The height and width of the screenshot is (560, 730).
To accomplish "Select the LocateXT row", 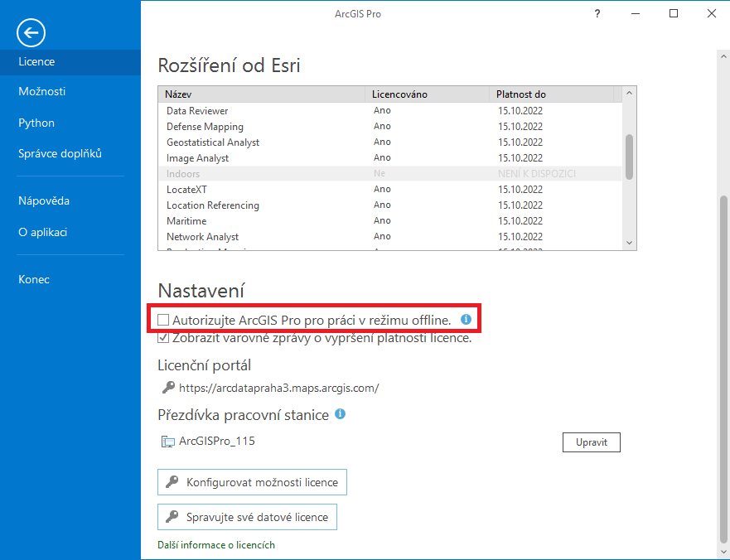I will 390,190.
